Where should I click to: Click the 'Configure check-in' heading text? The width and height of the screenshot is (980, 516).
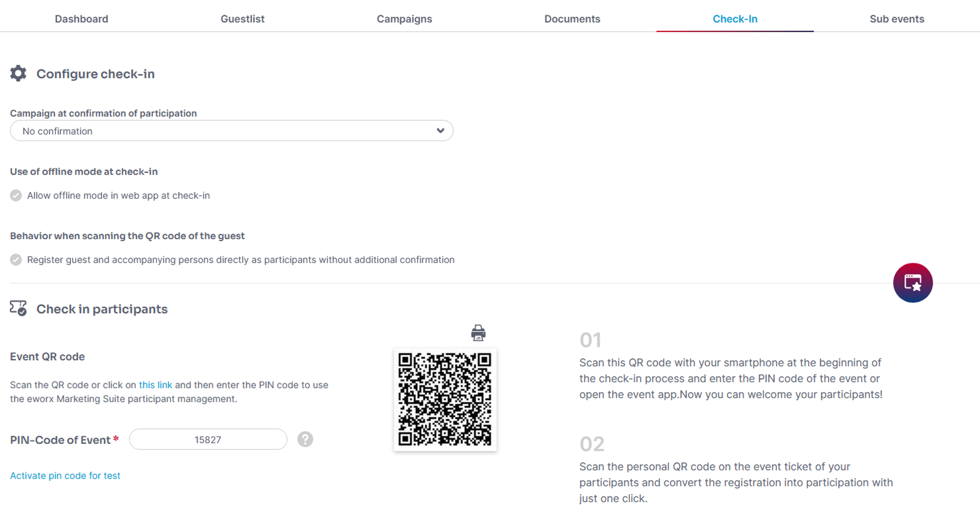(96, 74)
